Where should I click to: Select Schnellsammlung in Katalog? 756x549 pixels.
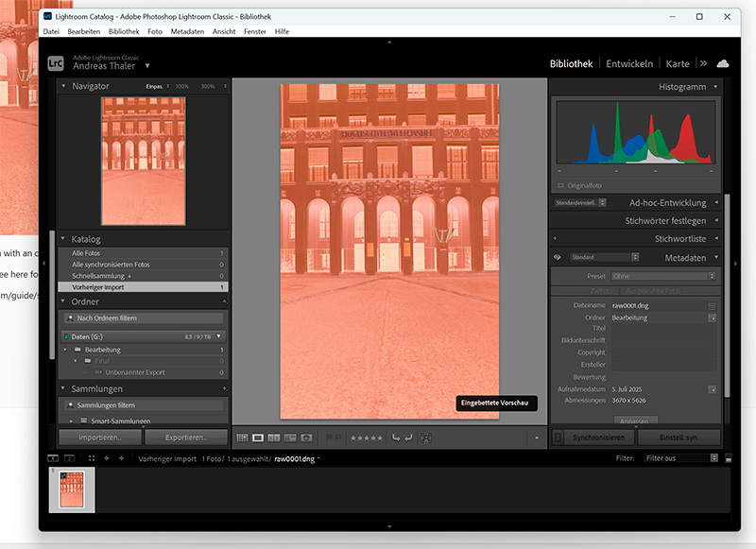[144, 276]
